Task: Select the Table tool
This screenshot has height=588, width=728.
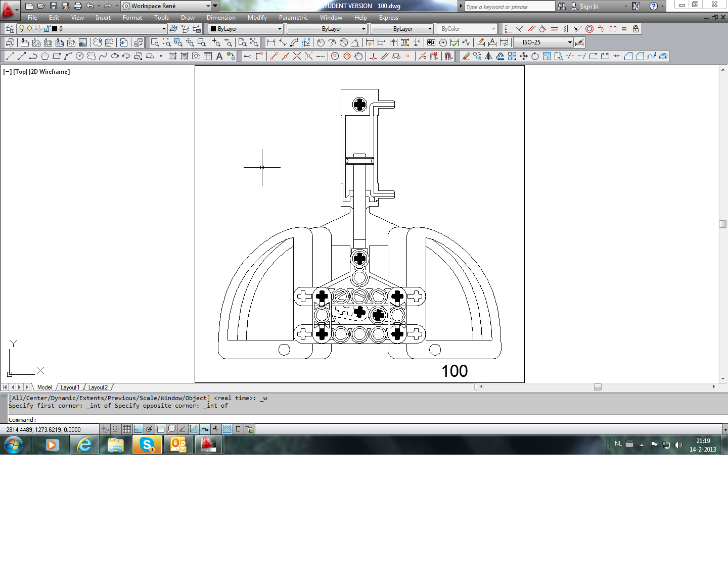Action: 208,56
